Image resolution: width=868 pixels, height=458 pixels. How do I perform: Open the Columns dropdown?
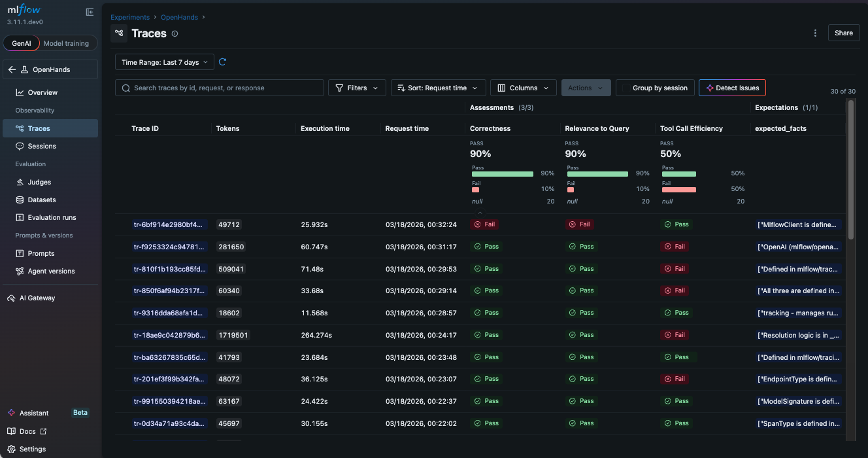click(524, 87)
